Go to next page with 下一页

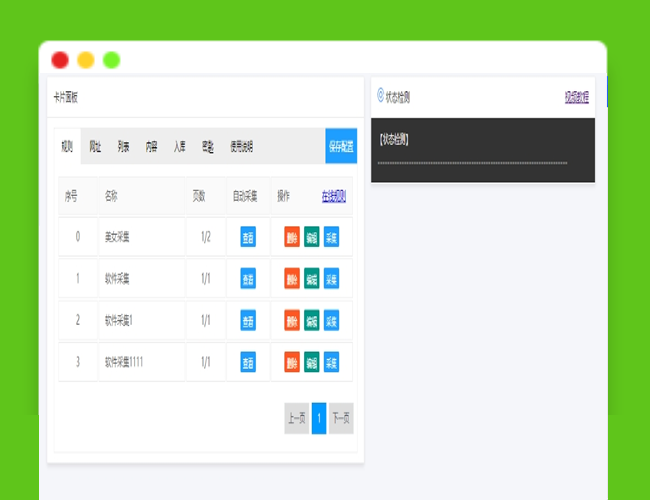click(x=341, y=419)
